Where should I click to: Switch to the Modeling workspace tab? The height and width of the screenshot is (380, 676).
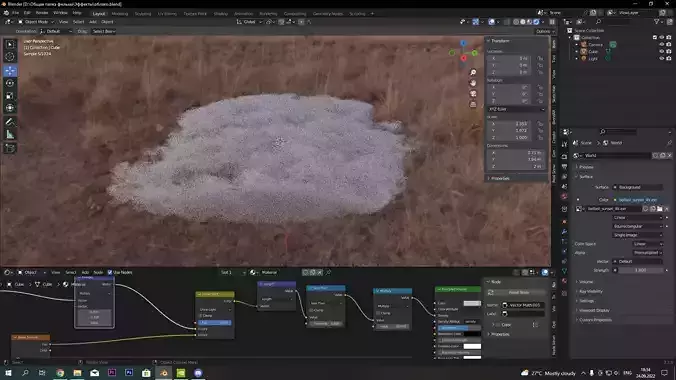point(120,14)
